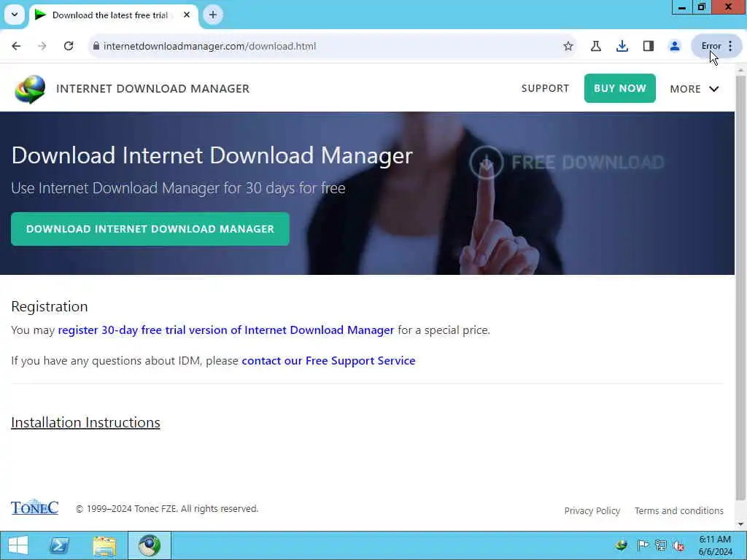Image resolution: width=747 pixels, height=560 pixels.
Task: Open register 30-day free trial version link
Action: (x=226, y=330)
